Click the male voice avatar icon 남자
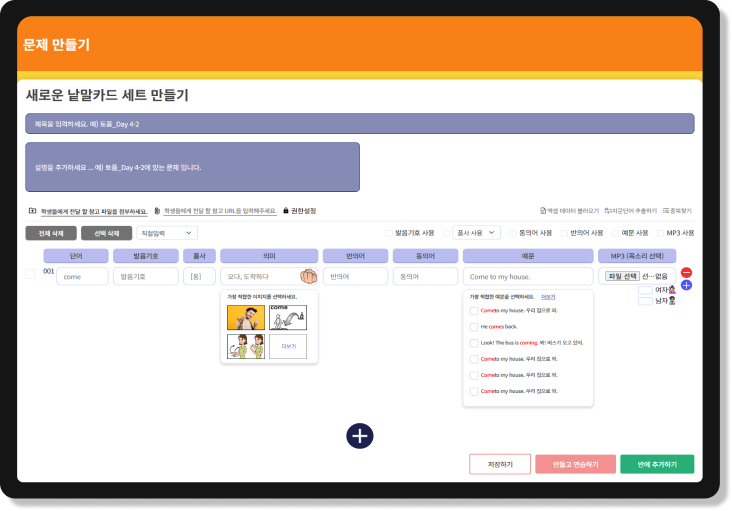This screenshot has height=511, width=732. (672, 301)
